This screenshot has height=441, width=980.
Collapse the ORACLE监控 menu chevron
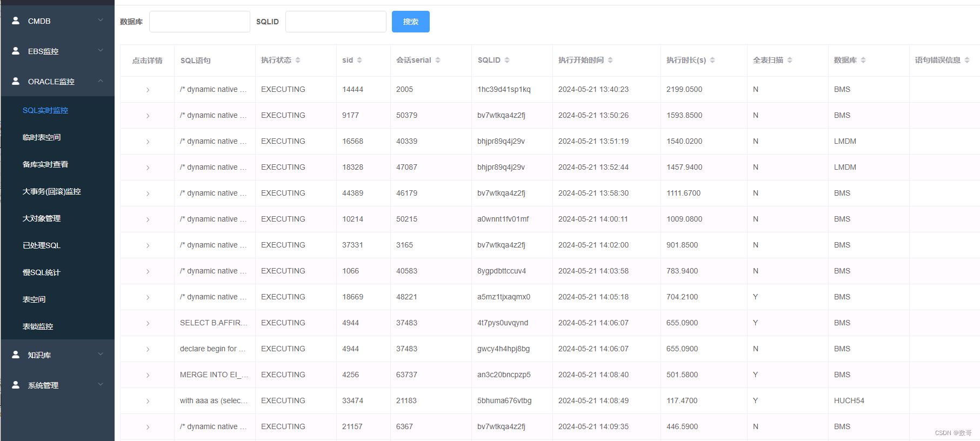pos(101,81)
